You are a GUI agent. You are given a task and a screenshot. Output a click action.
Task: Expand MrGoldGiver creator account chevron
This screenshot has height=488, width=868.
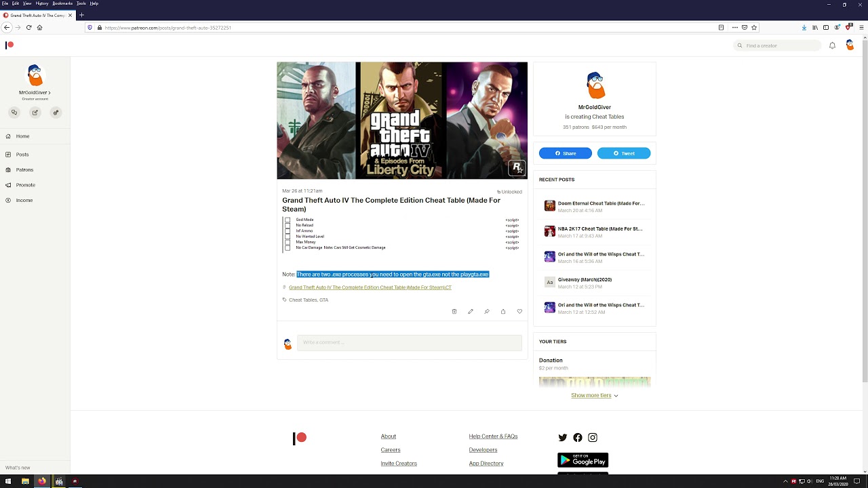pos(49,93)
